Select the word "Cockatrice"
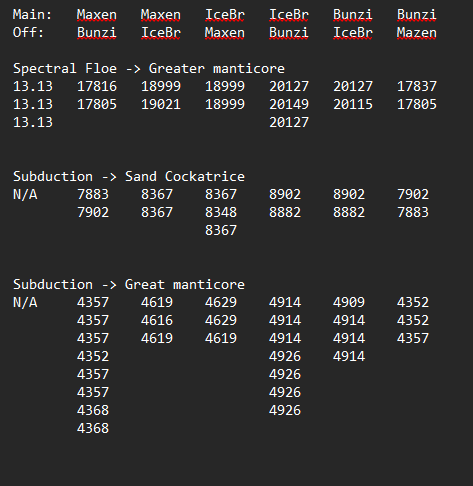473x486 pixels. pyautogui.click(x=205, y=177)
